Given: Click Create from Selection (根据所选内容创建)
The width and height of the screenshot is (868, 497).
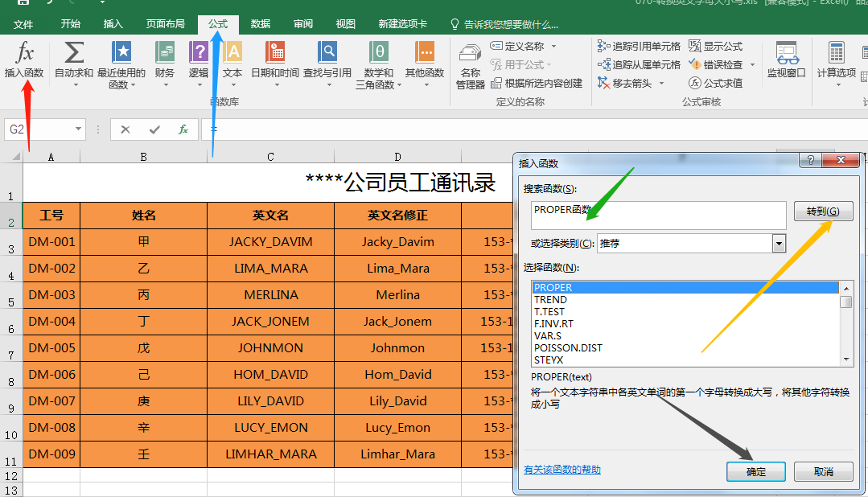Looking at the screenshot, I should pyautogui.click(x=537, y=83).
